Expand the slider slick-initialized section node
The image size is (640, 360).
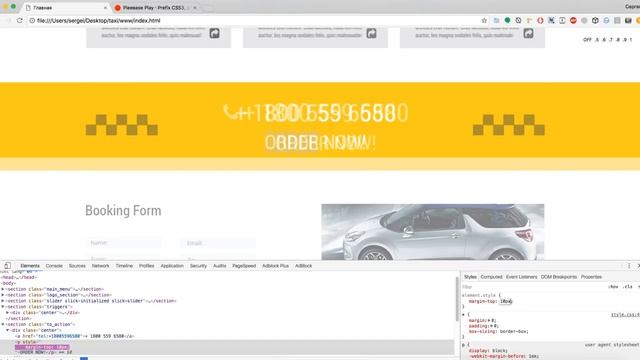tap(3, 301)
